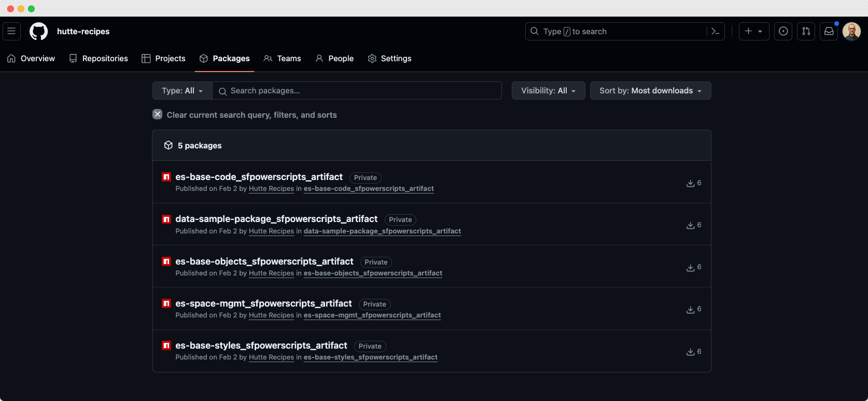Open es-base-objects_sfpowerscripts_artifact repository link

click(x=373, y=273)
